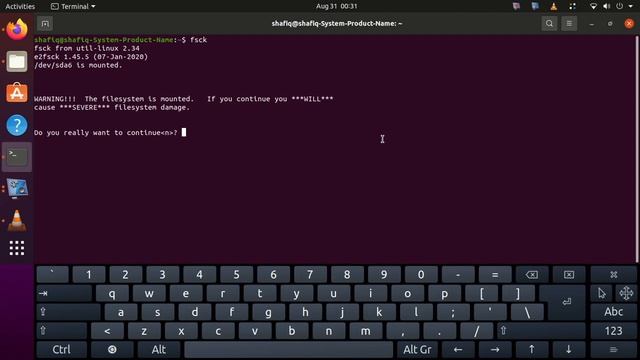Open the clock and calendar panel
Screen dimensions: 640x360
point(336,6)
